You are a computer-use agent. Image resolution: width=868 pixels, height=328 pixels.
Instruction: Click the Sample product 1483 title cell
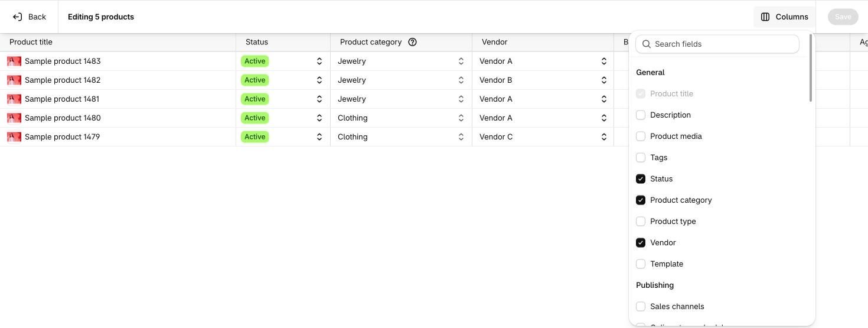(x=118, y=61)
